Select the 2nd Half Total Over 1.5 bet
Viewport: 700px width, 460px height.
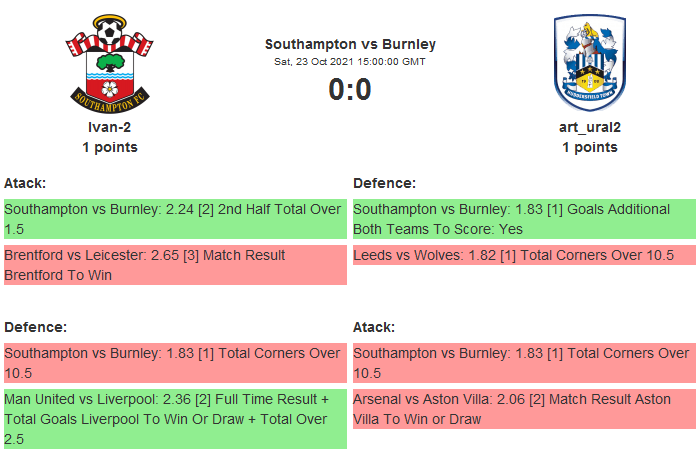pyautogui.click(x=175, y=219)
